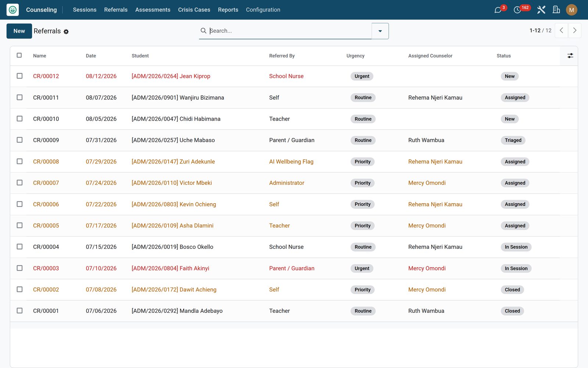
Task: Click the Referrals top menu item
Action: (x=116, y=10)
